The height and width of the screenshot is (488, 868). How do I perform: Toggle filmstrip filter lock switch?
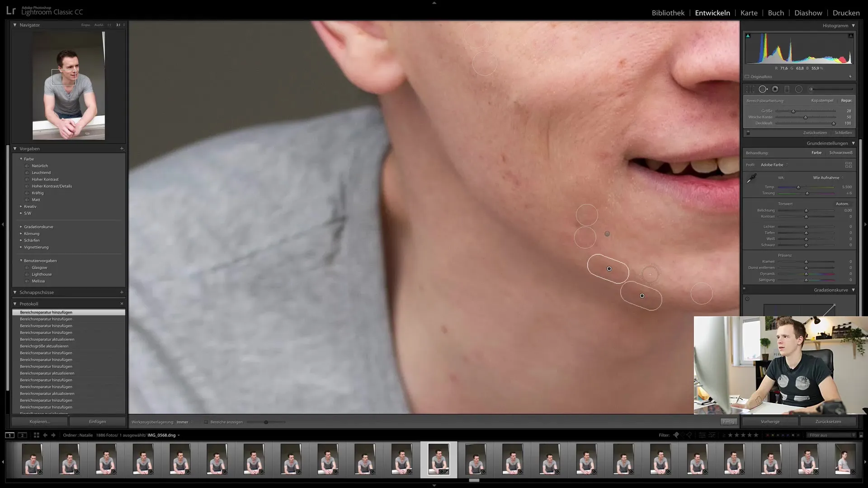(861, 435)
